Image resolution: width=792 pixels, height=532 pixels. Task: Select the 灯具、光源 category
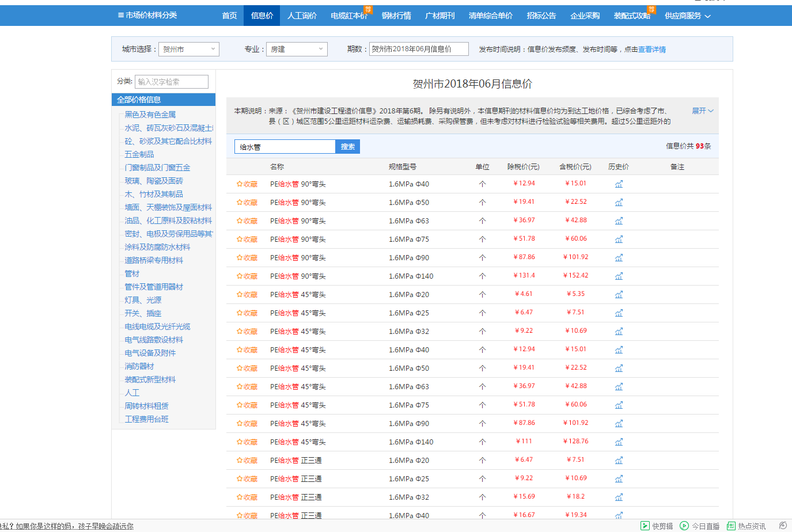tap(143, 300)
